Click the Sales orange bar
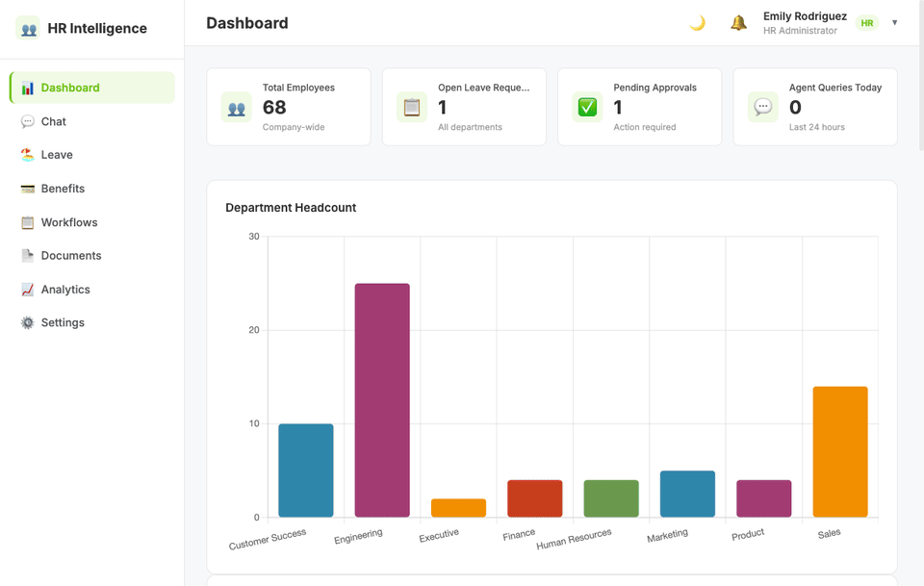Viewport: 924px width, 586px height. tap(840, 451)
